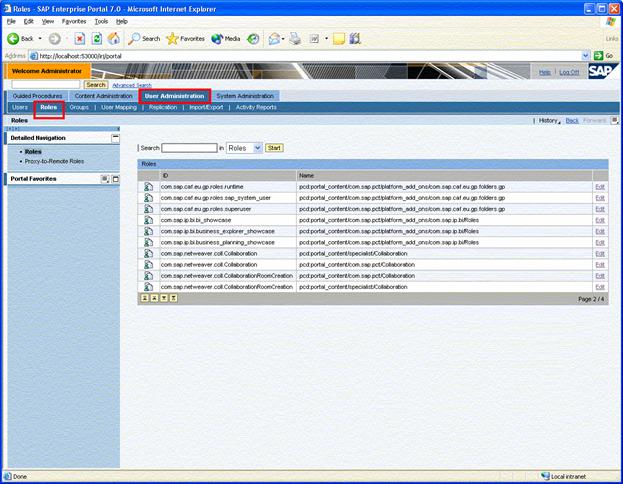
Task: Open IE Favorites star button
Action: 185,38
